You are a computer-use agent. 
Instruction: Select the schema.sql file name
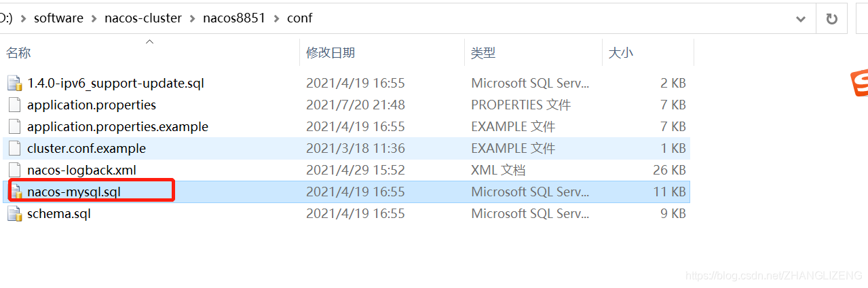point(59,214)
